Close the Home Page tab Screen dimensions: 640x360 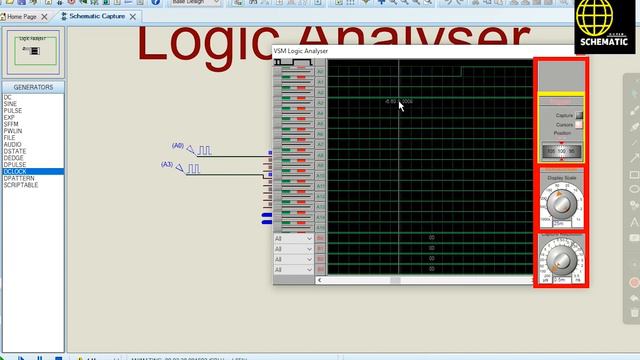[x=44, y=17]
